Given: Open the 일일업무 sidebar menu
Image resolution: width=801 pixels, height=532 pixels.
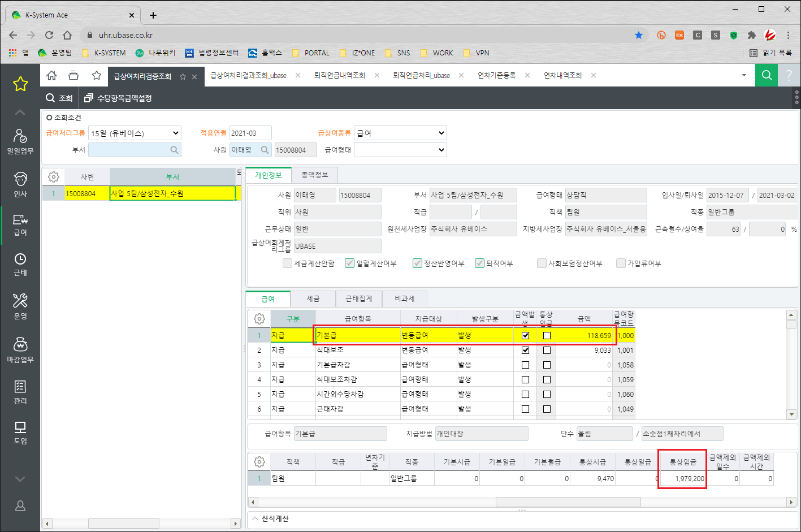Looking at the screenshot, I should 20,141.
